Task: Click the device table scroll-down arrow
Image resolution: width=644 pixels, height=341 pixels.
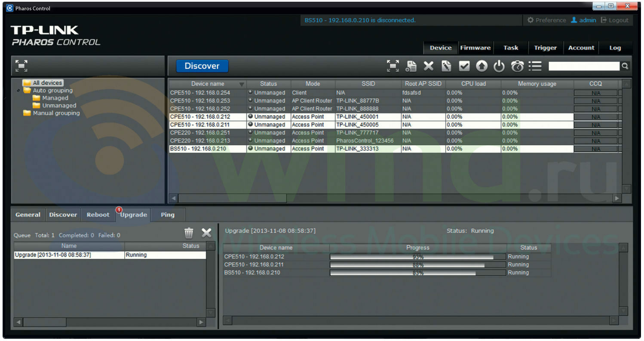Action: point(627,189)
